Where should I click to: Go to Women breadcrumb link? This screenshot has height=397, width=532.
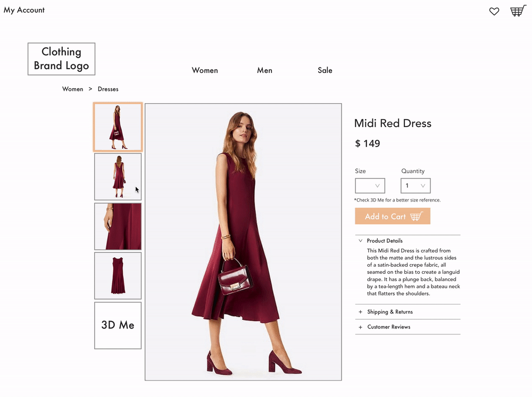point(72,89)
